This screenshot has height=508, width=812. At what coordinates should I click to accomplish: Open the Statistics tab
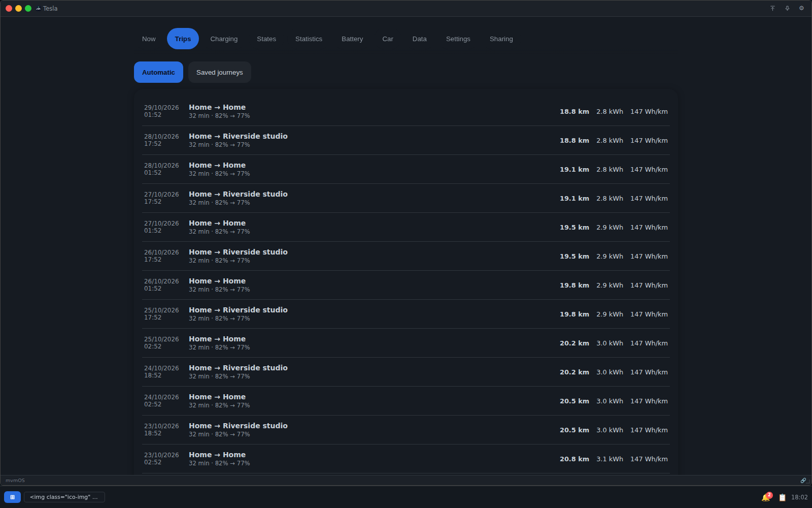(309, 39)
